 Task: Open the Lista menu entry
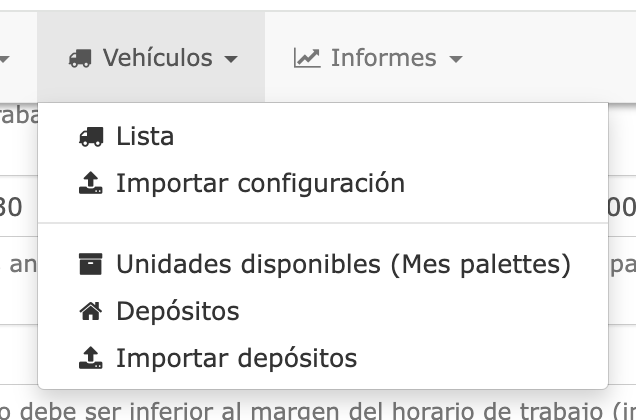(x=145, y=137)
